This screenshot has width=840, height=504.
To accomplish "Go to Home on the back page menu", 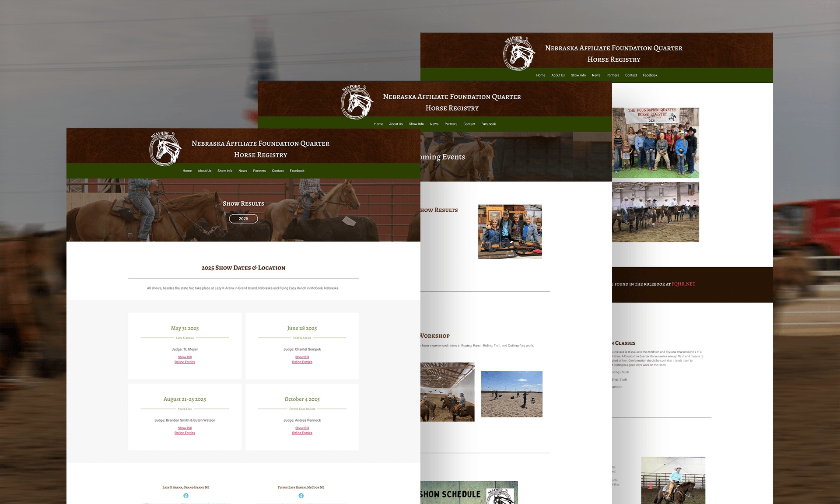I will [541, 75].
